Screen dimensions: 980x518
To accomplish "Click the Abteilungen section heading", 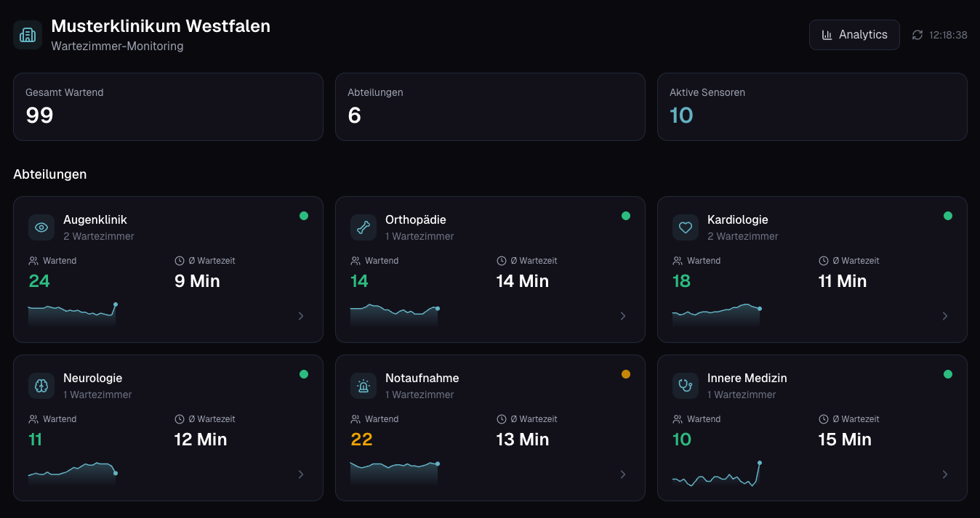I will tap(50, 174).
